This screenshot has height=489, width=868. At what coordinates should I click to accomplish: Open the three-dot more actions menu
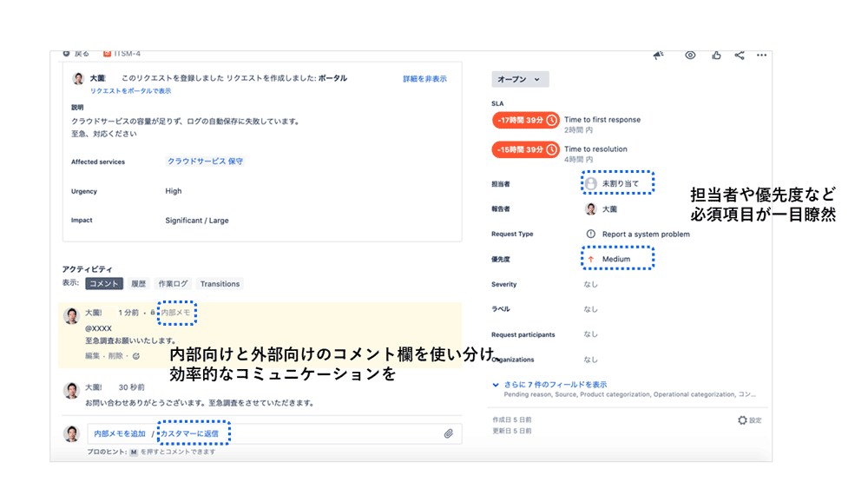pos(761,55)
